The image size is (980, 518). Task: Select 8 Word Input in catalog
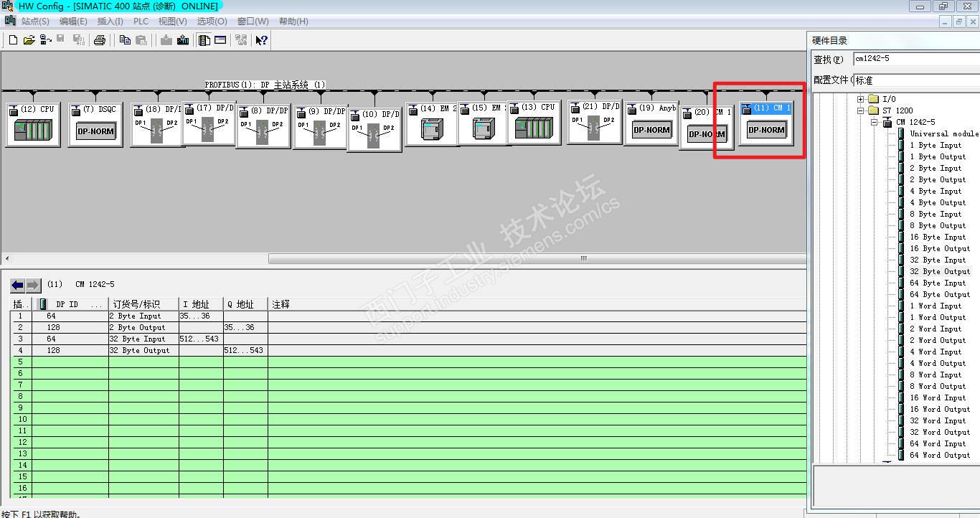[x=936, y=375]
